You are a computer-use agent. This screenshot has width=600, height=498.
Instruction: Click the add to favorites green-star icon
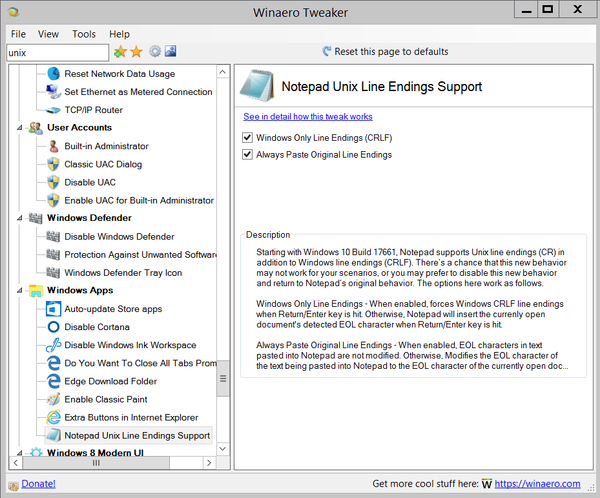click(120, 52)
